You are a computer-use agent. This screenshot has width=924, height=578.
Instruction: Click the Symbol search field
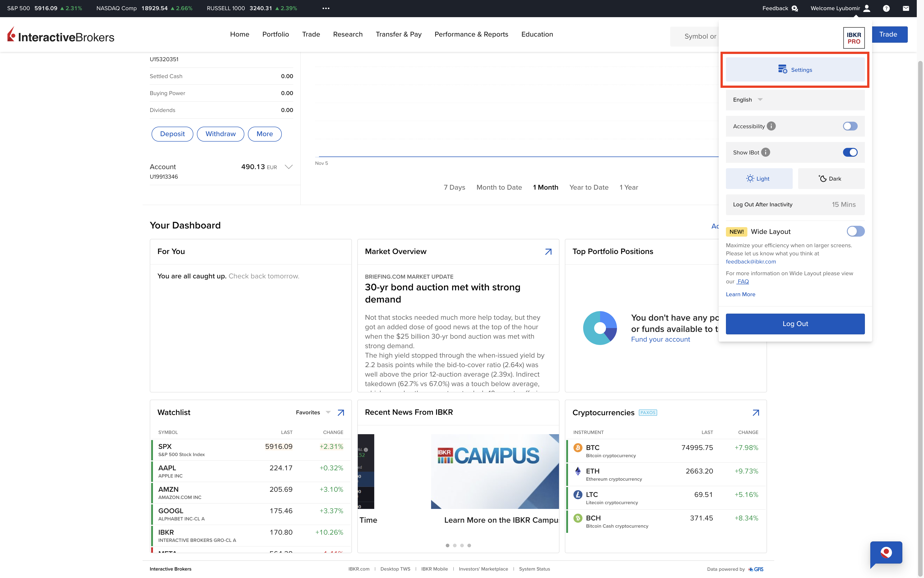coord(694,36)
